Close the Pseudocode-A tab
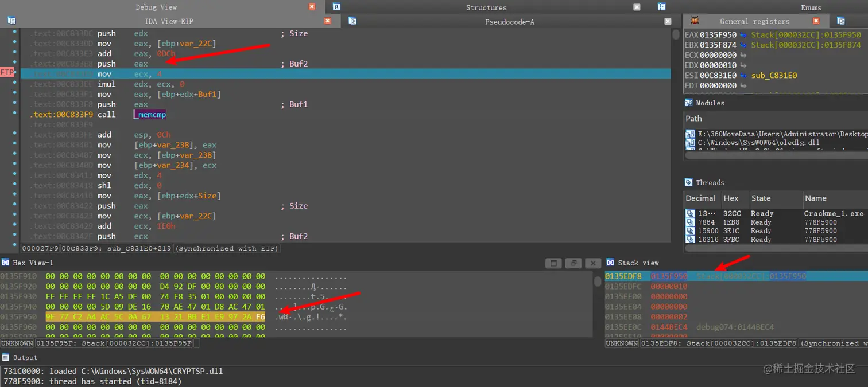 [x=668, y=21]
